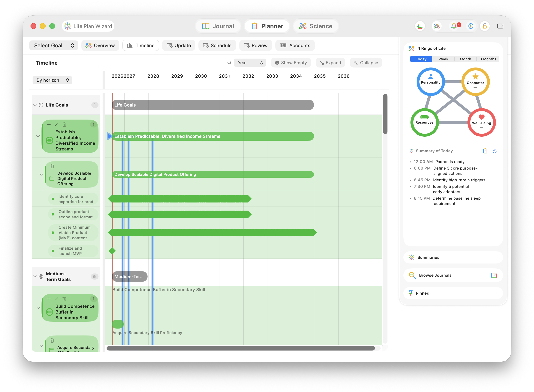Toggle Show Empty in timeline
The width and height of the screenshot is (534, 392).
291,63
